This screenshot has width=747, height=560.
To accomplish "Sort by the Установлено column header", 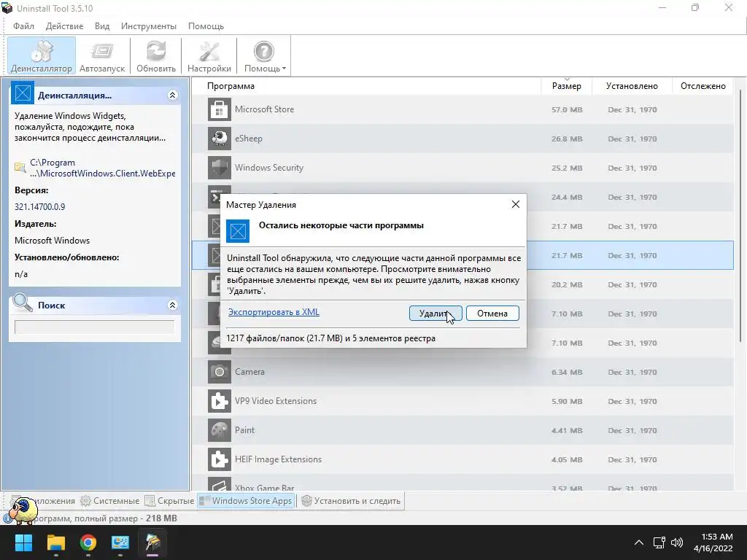I will 632,86.
